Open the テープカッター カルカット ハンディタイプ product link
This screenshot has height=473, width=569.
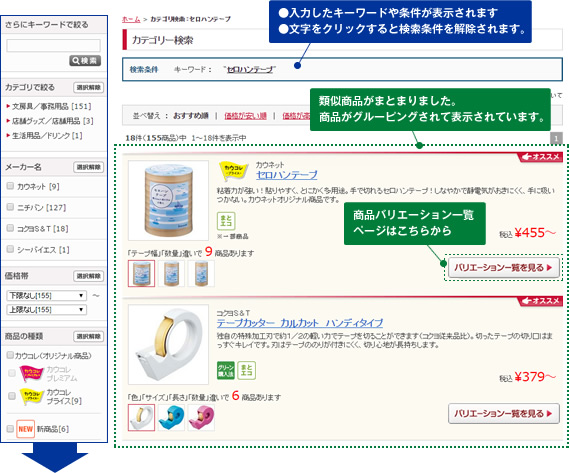[300, 323]
